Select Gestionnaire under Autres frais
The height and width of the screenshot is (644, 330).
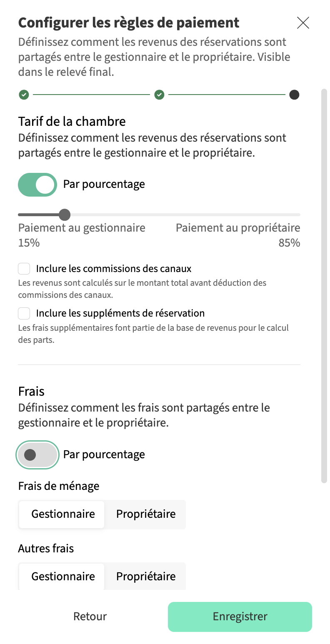pyautogui.click(x=63, y=577)
